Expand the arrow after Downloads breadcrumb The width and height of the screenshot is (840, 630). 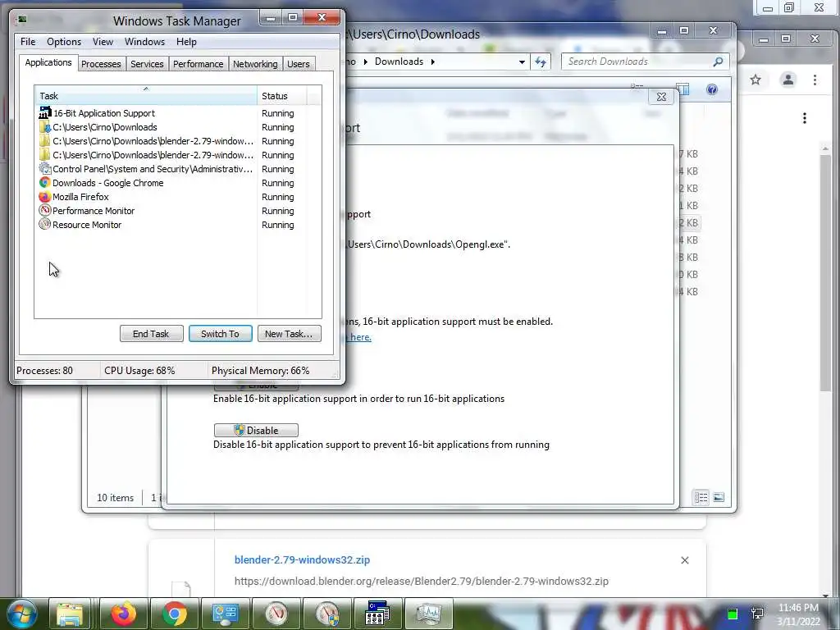[x=433, y=62]
